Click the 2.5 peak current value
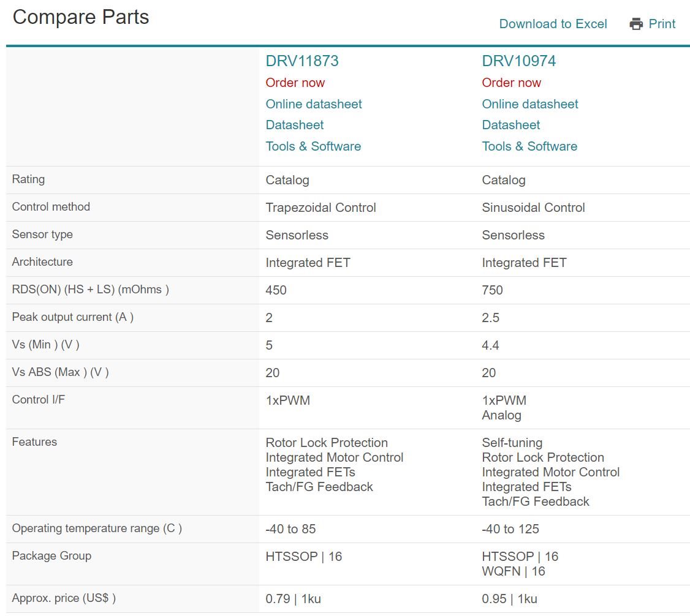 tap(491, 318)
